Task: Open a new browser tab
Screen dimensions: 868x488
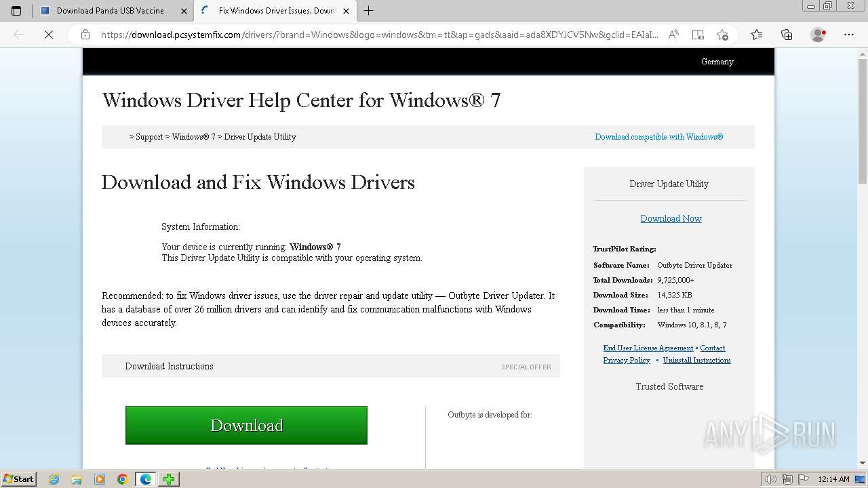Action: [368, 11]
